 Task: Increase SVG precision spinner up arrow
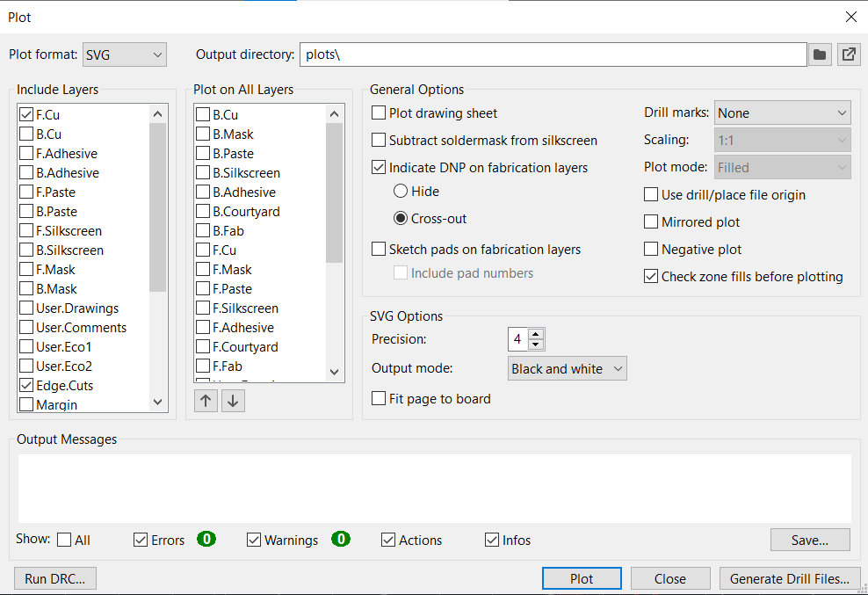[x=536, y=333]
